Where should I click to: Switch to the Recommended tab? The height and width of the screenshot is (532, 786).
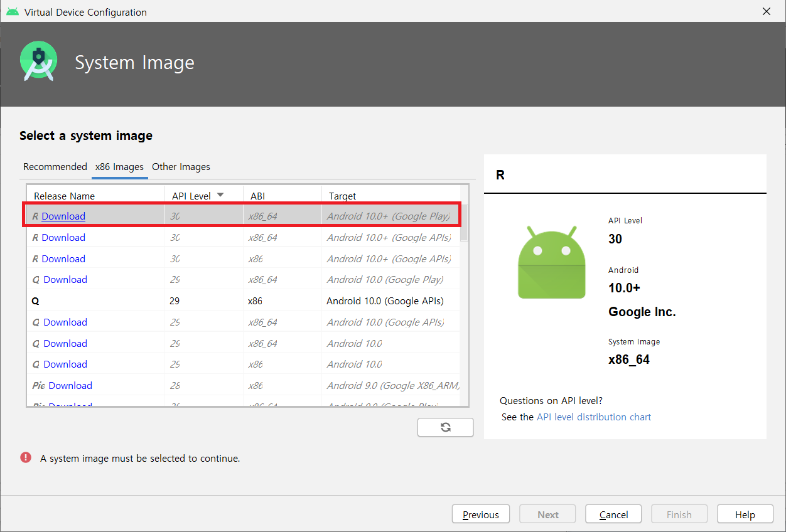[x=55, y=167]
